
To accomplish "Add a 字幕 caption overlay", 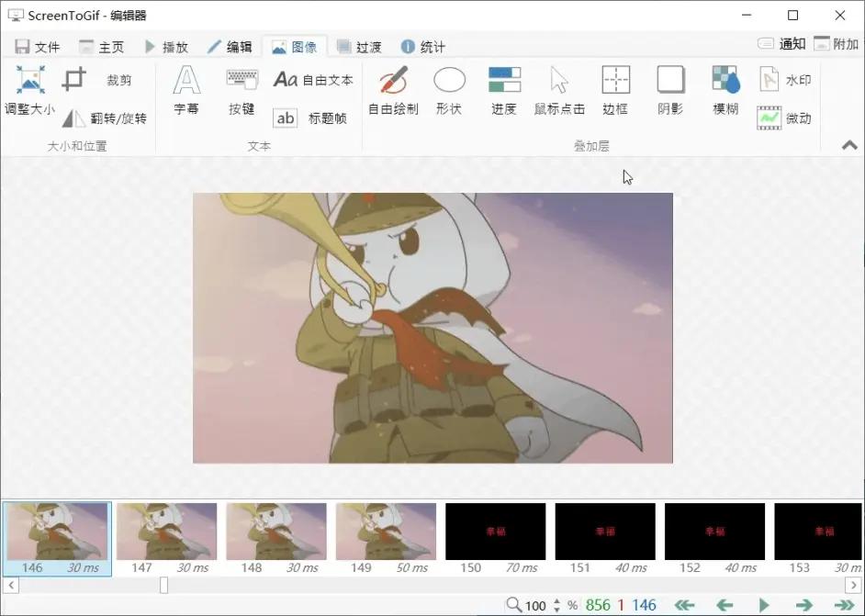I will tap(186, 91).
